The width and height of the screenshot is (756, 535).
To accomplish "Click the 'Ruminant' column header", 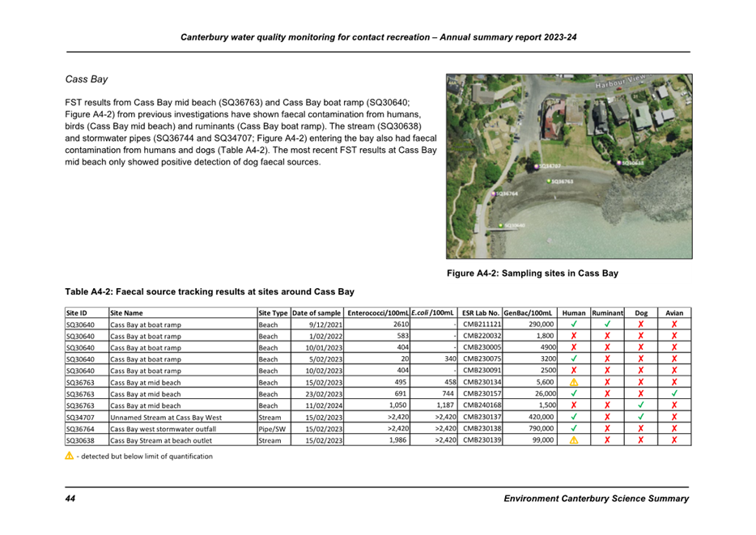I will (x=608, y=312).
